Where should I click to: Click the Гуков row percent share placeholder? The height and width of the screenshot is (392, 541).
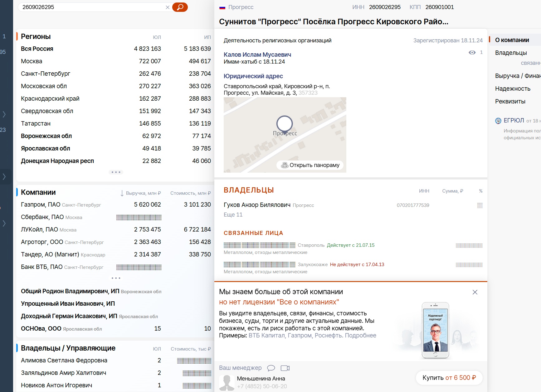click(x=480, y=205)
